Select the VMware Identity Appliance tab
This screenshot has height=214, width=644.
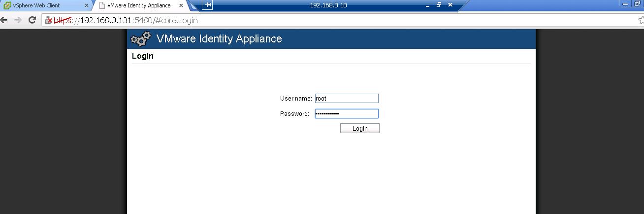point(140,5)
